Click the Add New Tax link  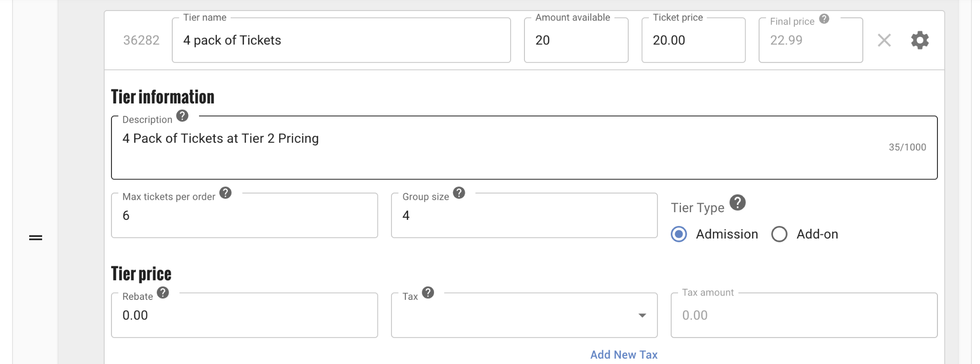pyautogui.click(x=624, y=355)
